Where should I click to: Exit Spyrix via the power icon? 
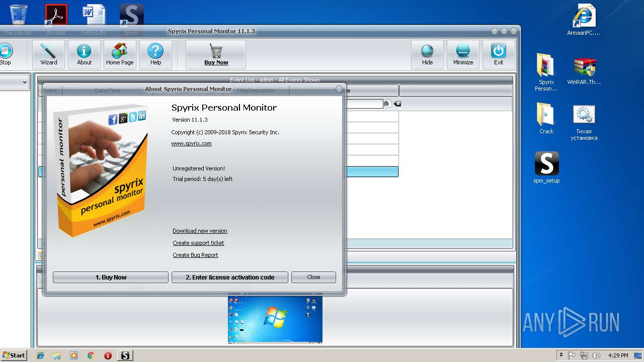(499, 54)
